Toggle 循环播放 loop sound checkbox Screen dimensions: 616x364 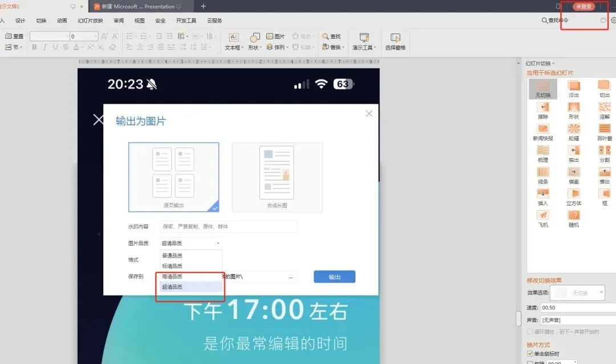click(x=530, y=332)
